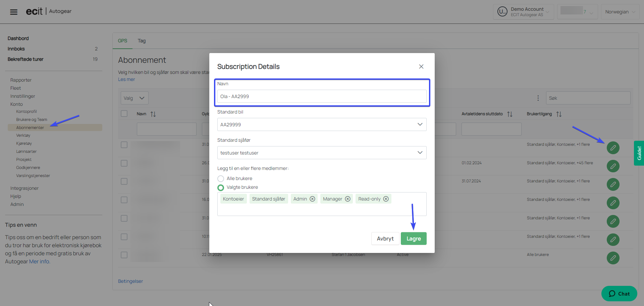The height and width of the screenshot is (306, 644).
Task: Close the Subscription Details dialog
Action: 421,67
